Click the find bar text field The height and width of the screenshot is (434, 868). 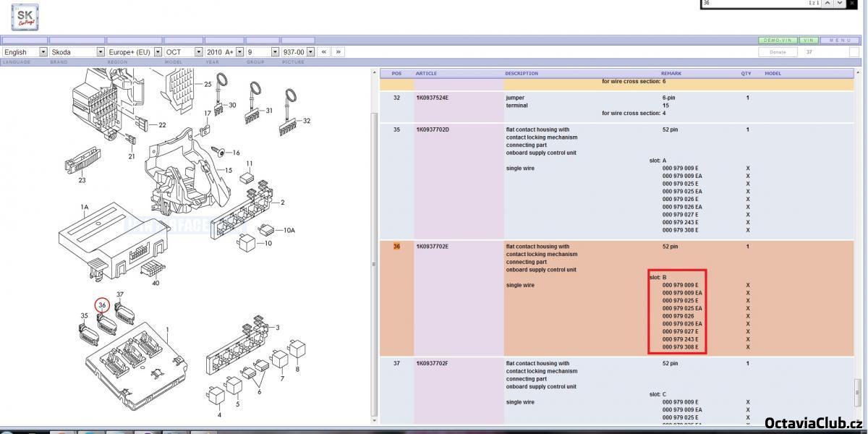(752, 3)
